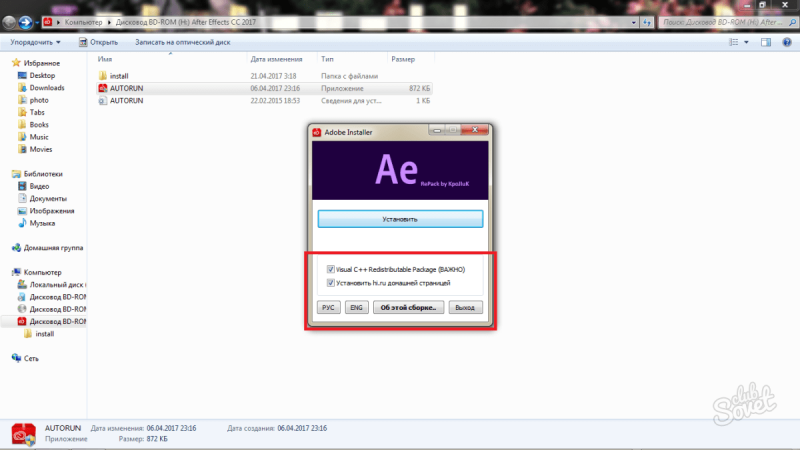Open recent locations dropdown beside forward arrow
Screen dimensions: 800x450
(x=37, y=22)
